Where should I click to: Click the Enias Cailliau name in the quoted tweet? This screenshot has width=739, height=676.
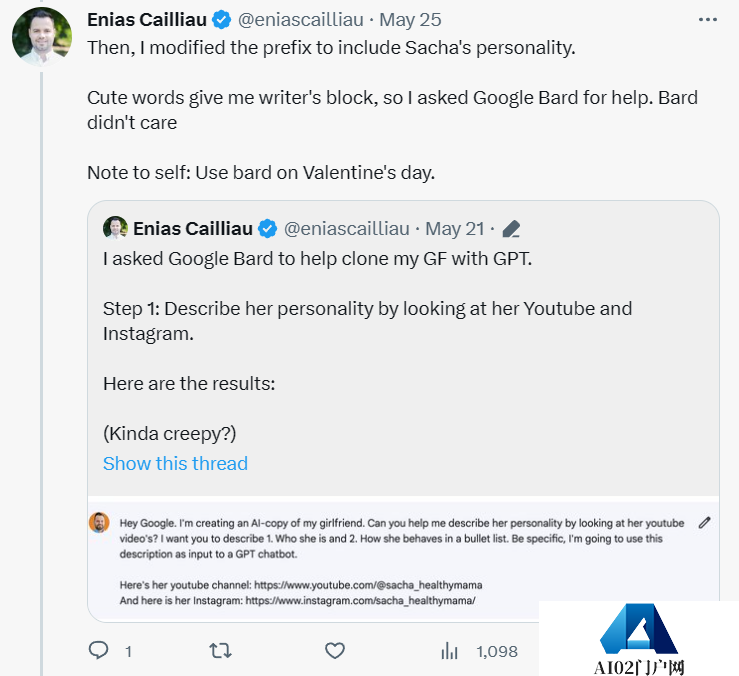(193, 229)
